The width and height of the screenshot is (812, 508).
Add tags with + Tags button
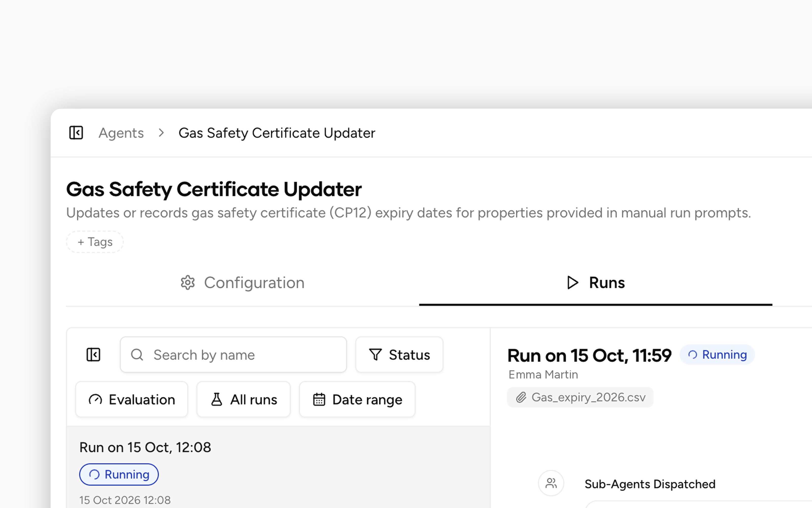point(95,242)
